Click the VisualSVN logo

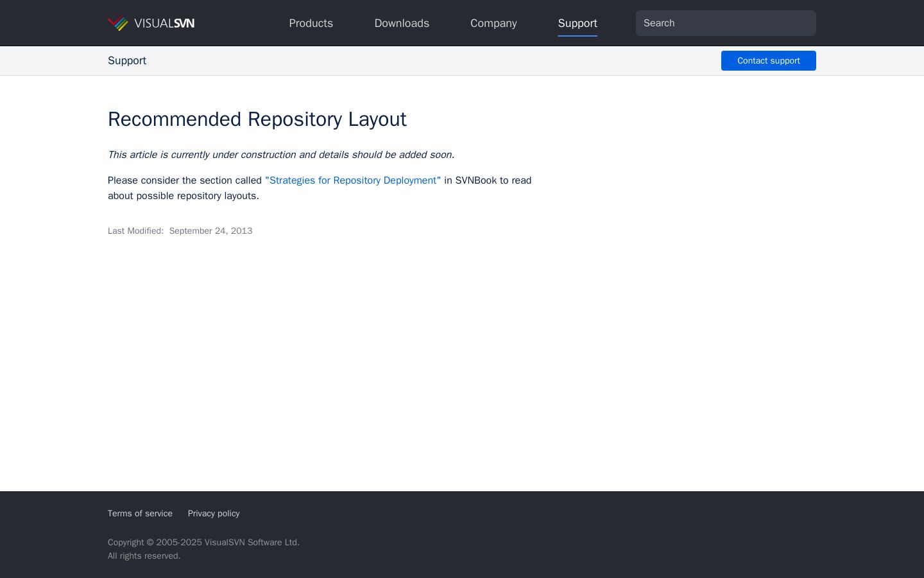[x=151, y=23]
